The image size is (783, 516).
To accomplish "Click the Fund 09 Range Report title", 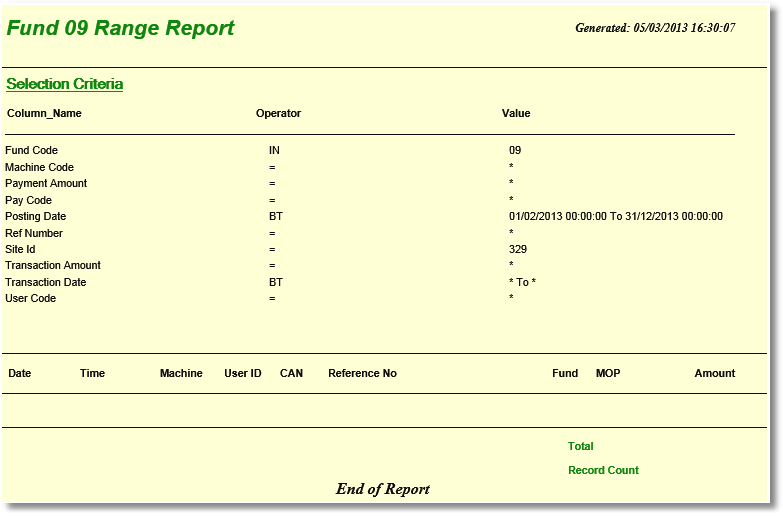I will [x=120, y=28].
